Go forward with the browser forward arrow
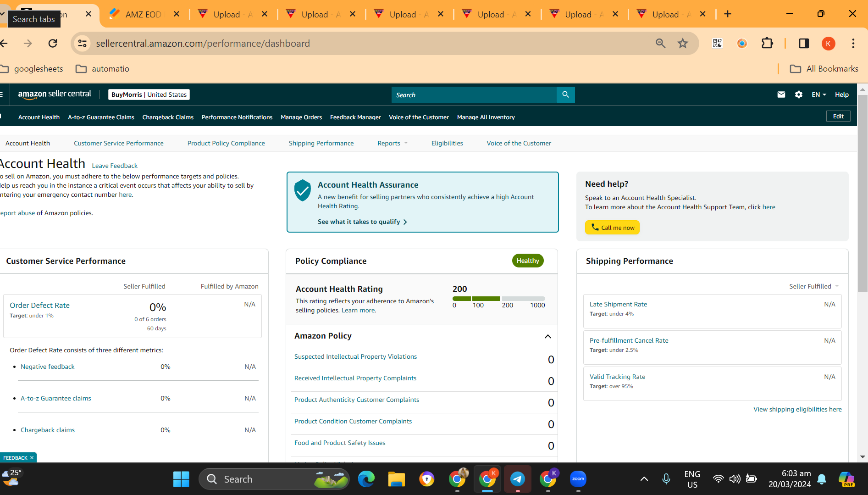This screenshot has width=868, height=495. coord(28,44)
